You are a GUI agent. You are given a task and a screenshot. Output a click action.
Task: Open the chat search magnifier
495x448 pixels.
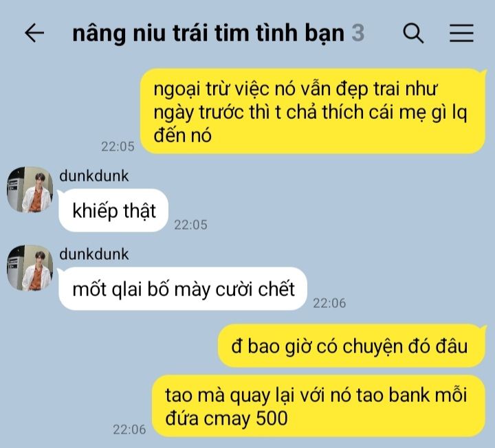(413, 33)
